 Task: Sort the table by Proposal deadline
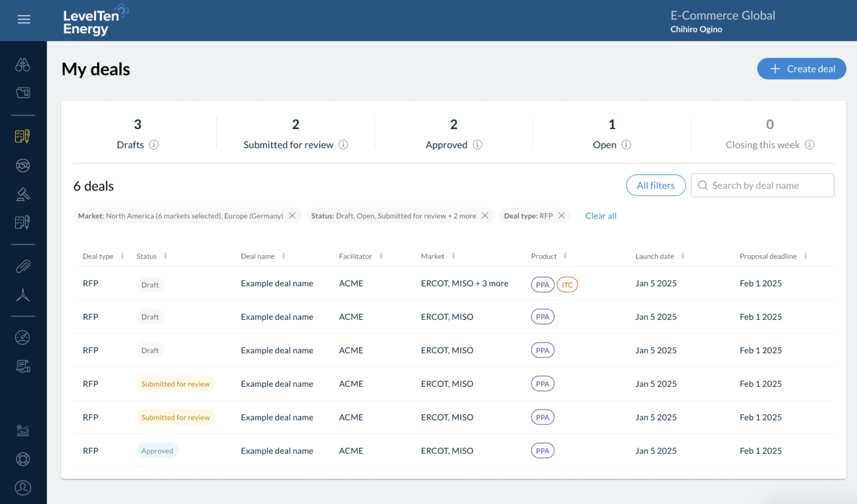click(x=805, y=256)
